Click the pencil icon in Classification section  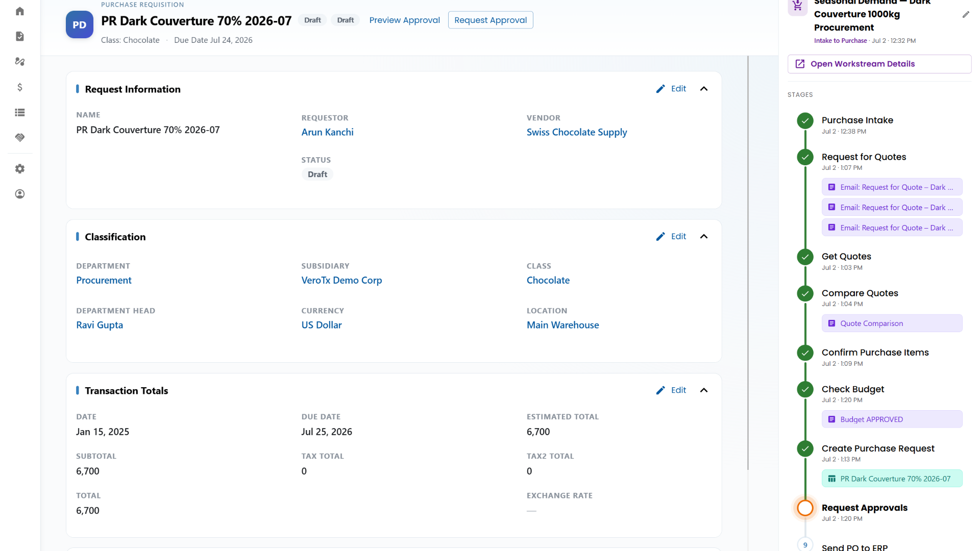660,236
